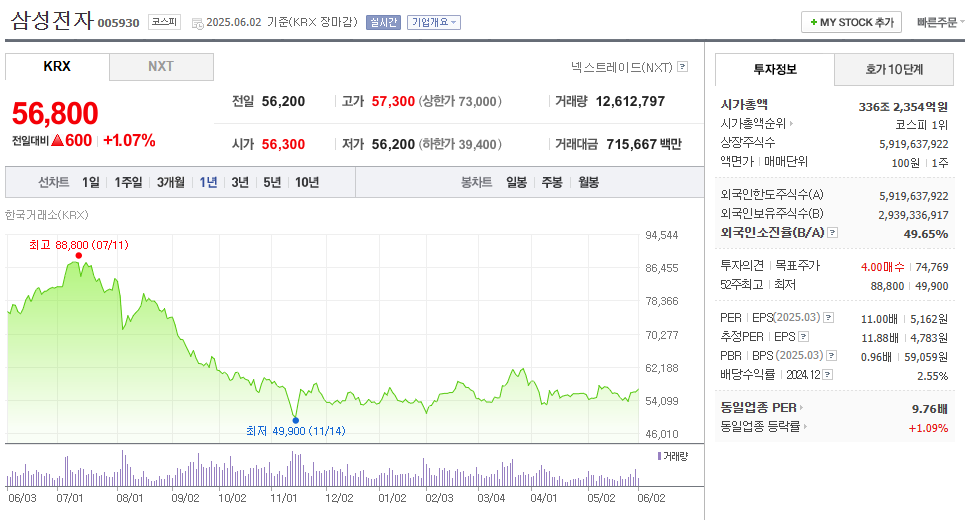Select 1일 line chart period

pyautogui.click(x=91, y=182)
